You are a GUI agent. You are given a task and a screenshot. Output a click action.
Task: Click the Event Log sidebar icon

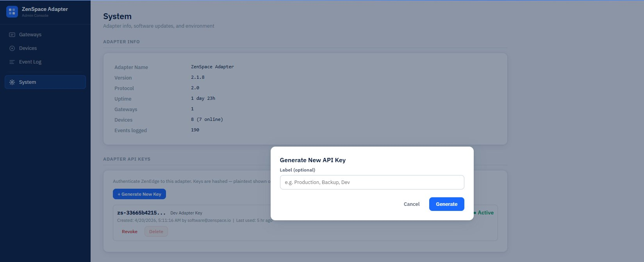(12, 62)
